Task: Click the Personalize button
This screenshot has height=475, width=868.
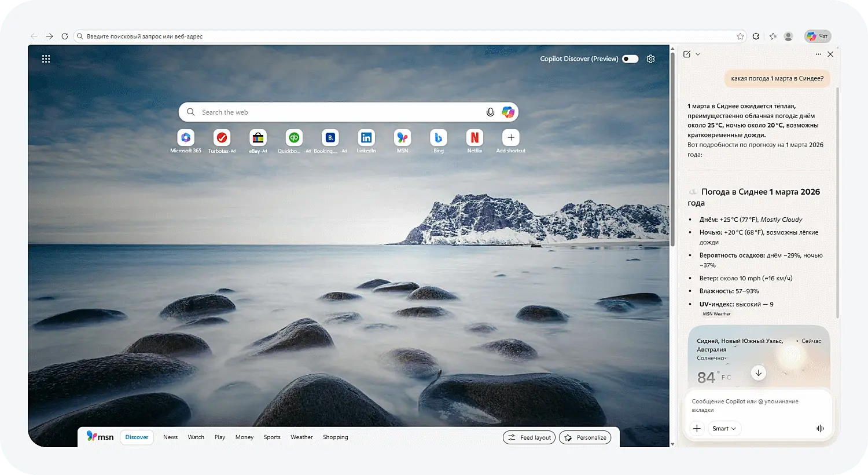Action: [x=585, y=437]
